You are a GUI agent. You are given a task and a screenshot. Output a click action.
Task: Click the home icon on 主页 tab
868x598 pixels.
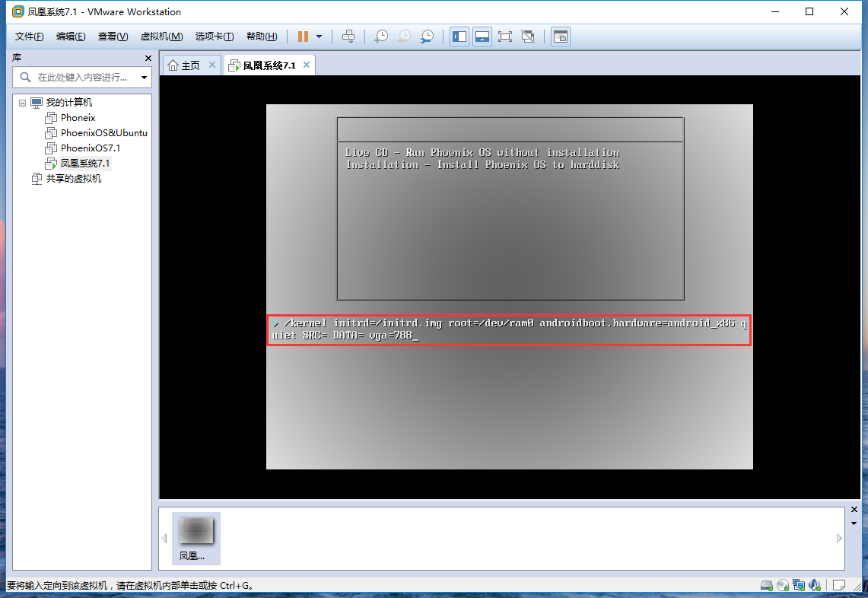(x=173, y=65)
